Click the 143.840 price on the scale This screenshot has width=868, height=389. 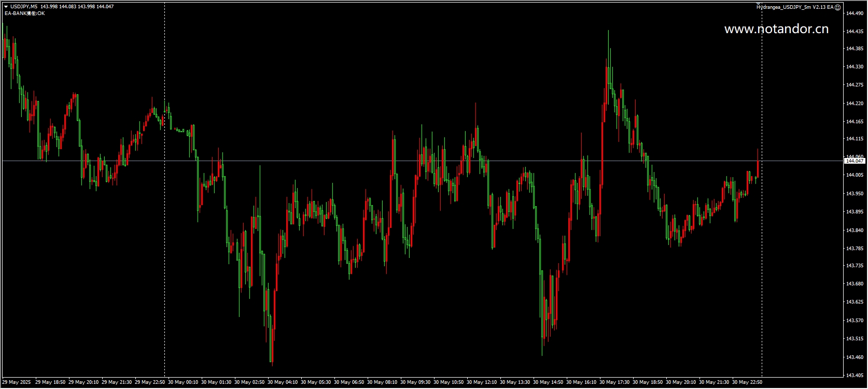pyautogui.click(x=855, y=230)
